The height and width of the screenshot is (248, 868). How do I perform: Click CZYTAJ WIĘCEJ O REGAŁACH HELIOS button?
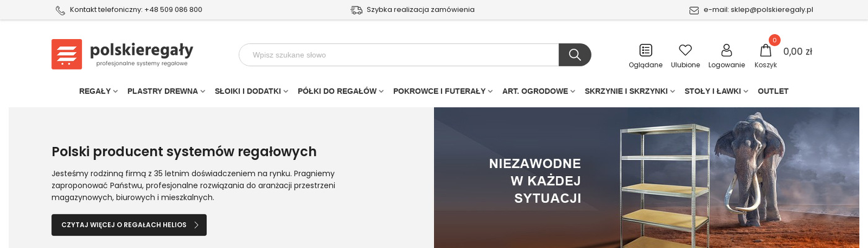(129, 225)
